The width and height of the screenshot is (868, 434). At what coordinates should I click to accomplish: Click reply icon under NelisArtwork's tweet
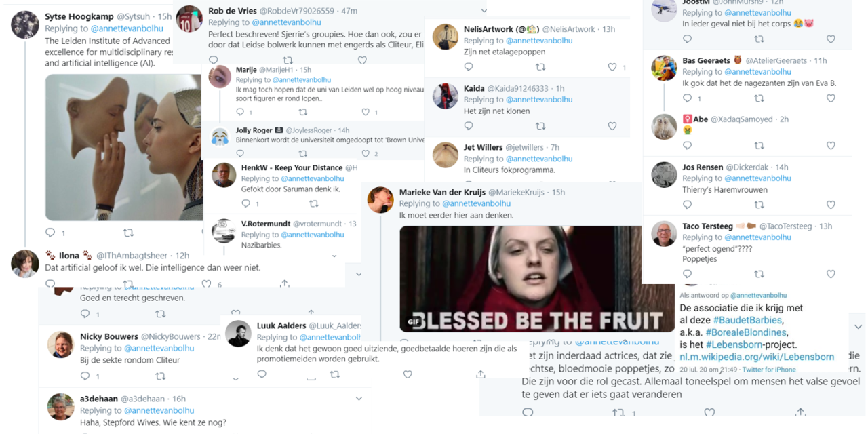point(469,67)
